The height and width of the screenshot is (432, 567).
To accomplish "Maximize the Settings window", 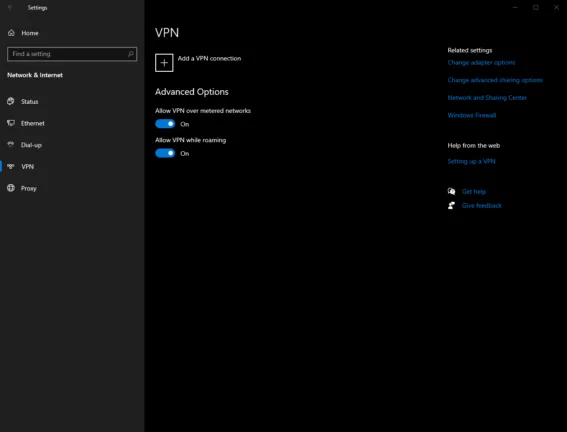I will point(536,7).
